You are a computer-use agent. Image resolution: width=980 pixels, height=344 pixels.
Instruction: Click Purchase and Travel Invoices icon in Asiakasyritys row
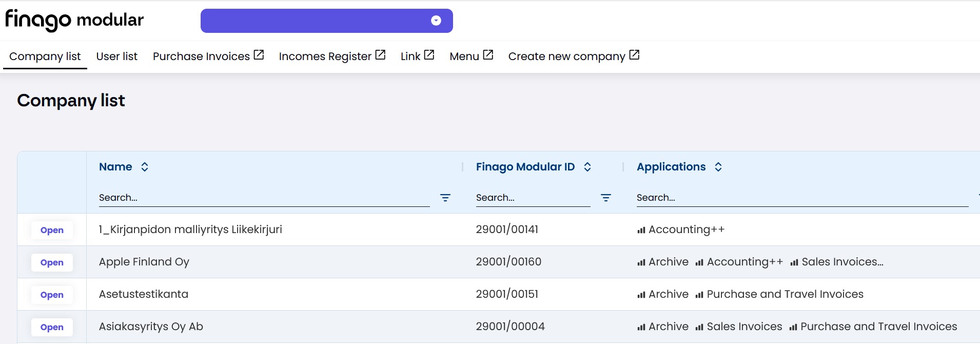[x=793, y=328]
